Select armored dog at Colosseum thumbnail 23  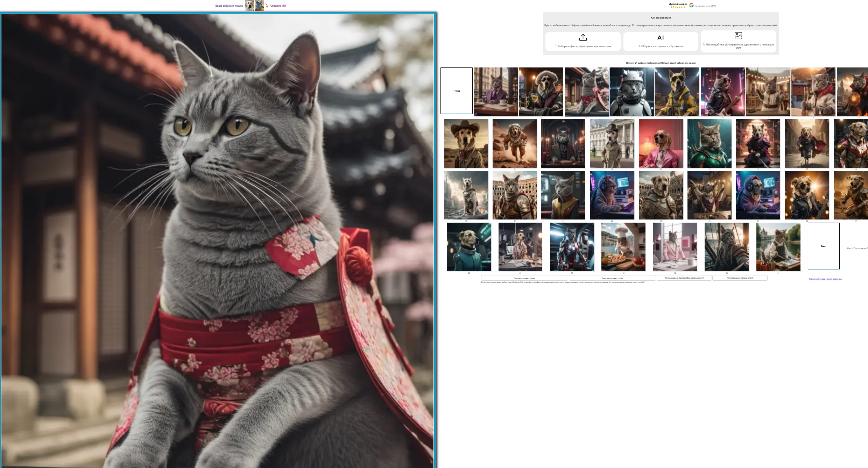[661, 195]
